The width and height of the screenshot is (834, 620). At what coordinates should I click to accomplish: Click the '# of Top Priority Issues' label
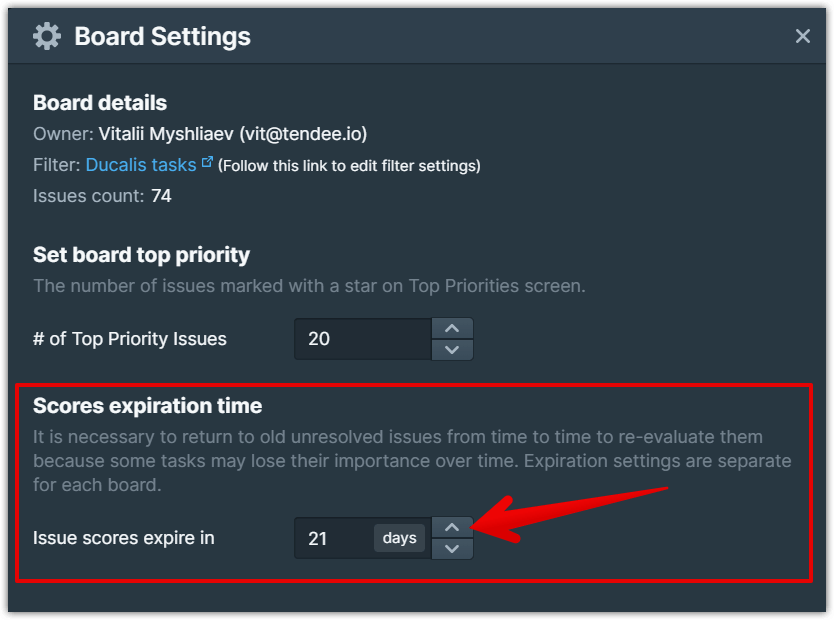[130, 339]
